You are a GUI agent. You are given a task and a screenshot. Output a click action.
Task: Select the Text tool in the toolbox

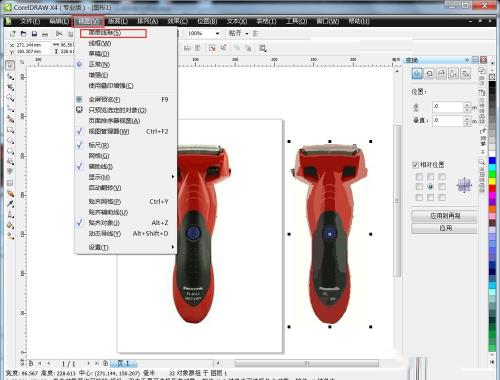[x=10, y=172]
